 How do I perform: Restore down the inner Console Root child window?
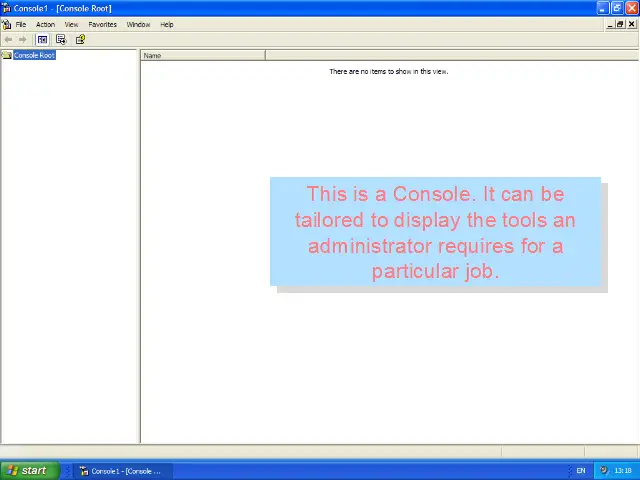pyautogui.click(x=620, y=24)
